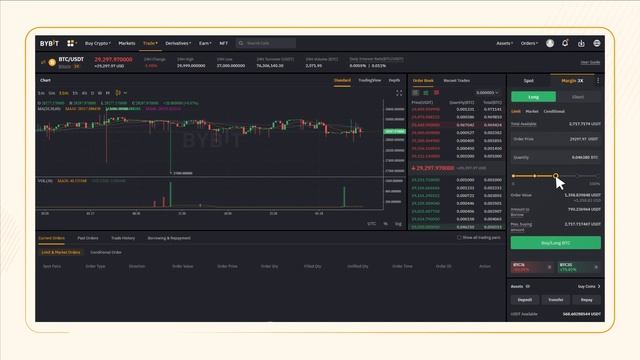Select the Conditional order type
640x360 pixels.
[554, 111]
